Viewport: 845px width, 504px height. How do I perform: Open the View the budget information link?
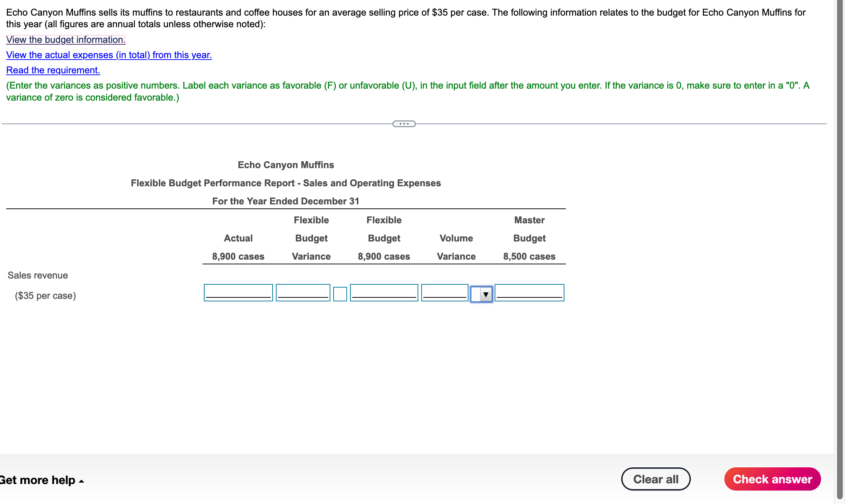click(66, 40)
